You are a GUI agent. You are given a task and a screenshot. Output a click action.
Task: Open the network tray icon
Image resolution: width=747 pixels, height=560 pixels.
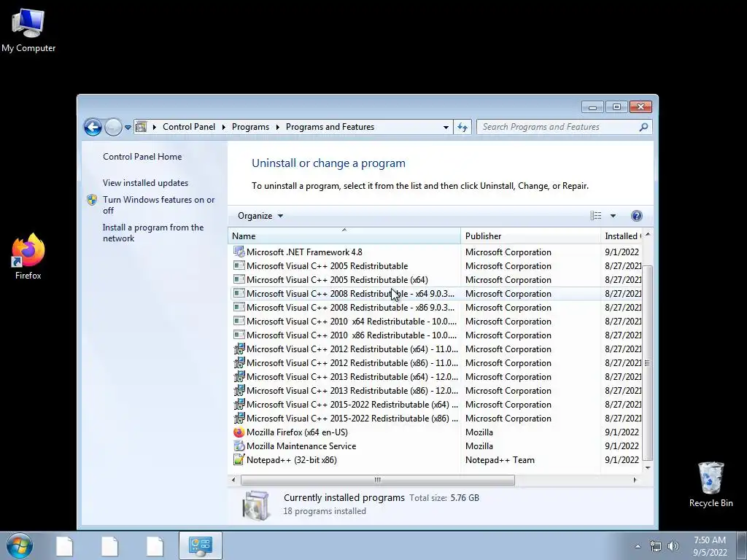tap(656, 546)
